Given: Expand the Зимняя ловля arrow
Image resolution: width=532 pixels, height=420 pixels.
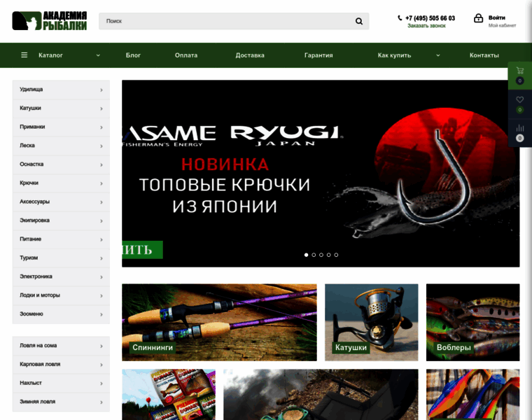Looking at the screenshot, I should pos(101,402).
